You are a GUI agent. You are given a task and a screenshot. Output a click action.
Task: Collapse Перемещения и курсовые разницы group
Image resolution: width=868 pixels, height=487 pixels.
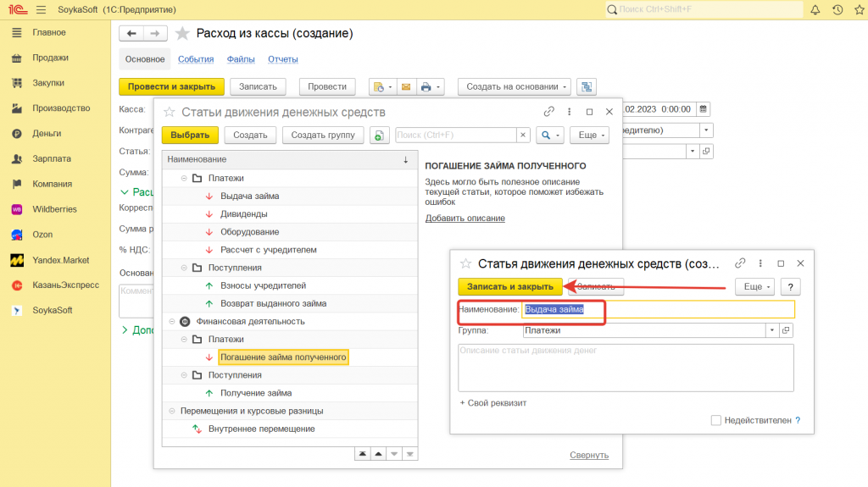click(173, 412)
